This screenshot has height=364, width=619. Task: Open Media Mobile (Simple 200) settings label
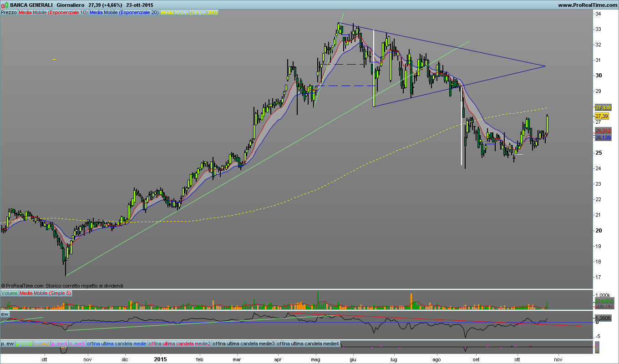(189, 13)
